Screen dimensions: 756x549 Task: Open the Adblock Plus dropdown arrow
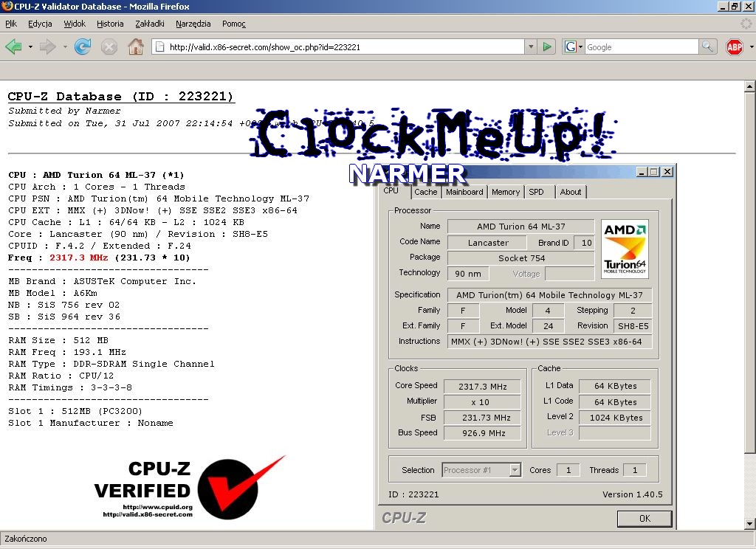coord(751,46)
